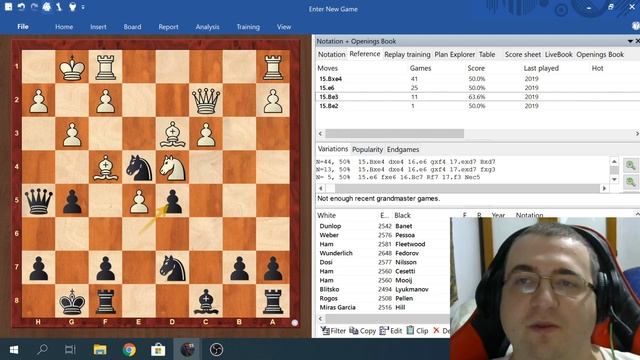The height and width of the screenshot is (360, 640).
Task: Switch to the Table tab
Action: click(487, 54)
